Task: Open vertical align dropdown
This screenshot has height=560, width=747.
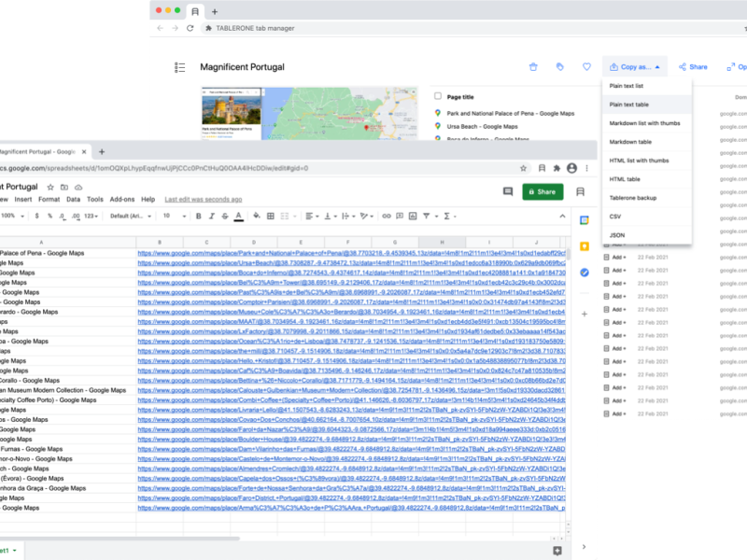Action: click(x=330, y=217)
